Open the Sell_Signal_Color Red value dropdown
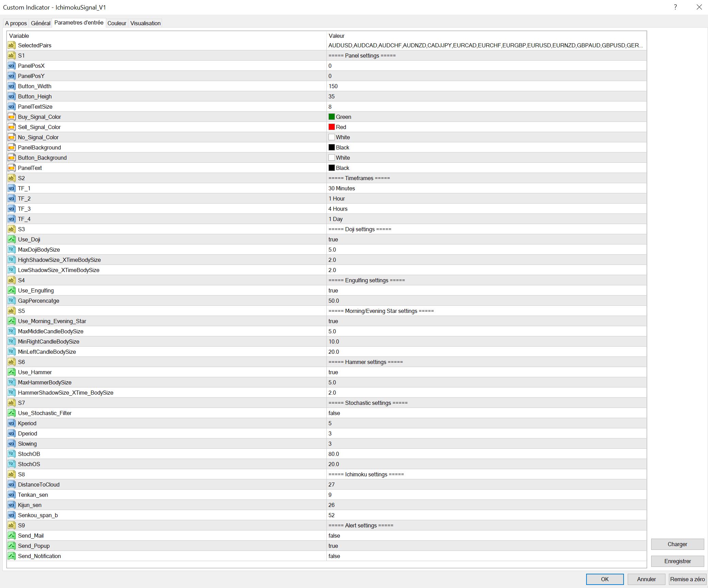This screenshot has height=588, width=708. [x=341, y=127]
